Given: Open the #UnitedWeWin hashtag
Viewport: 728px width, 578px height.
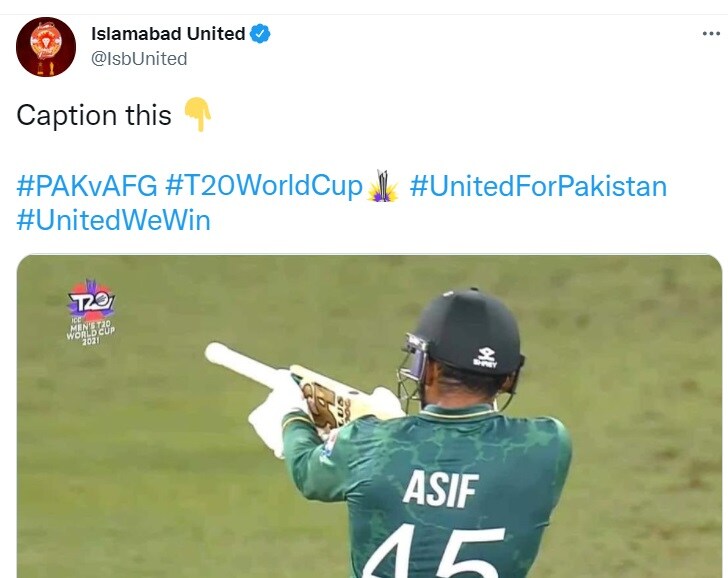Looking at the screenshot, I should click(113, 220).
